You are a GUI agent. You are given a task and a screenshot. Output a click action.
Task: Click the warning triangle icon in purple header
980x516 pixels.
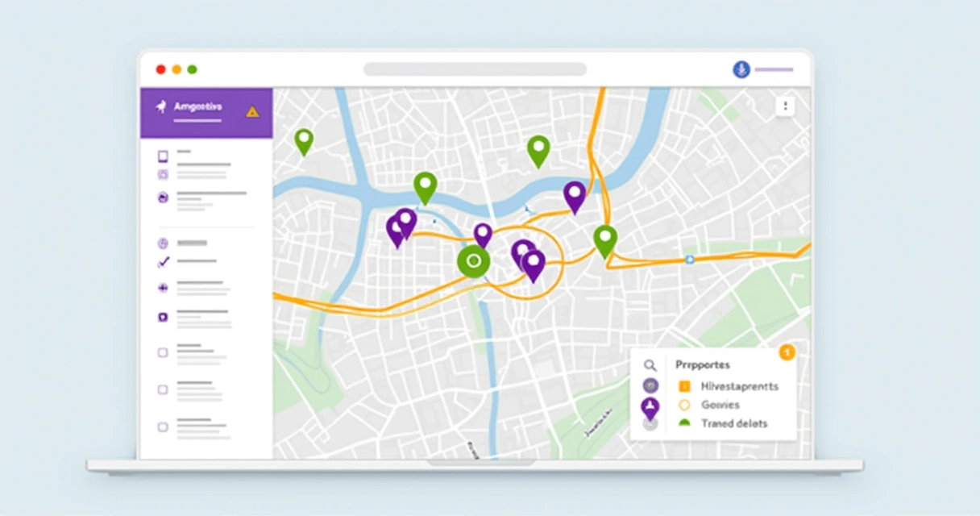pos(252,111)
